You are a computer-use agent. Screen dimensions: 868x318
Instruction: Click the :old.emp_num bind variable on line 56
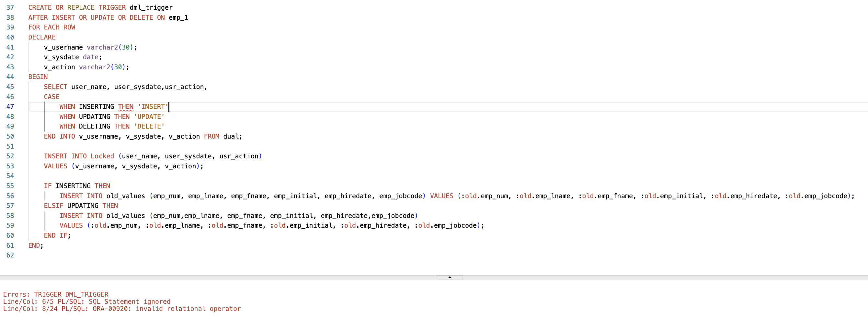(x=485, y=196)
